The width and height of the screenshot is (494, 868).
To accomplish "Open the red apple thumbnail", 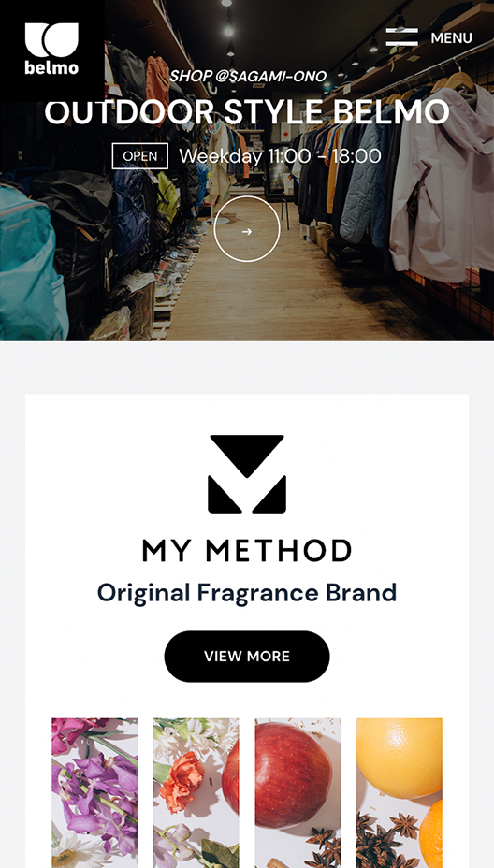I will point(298,793).
